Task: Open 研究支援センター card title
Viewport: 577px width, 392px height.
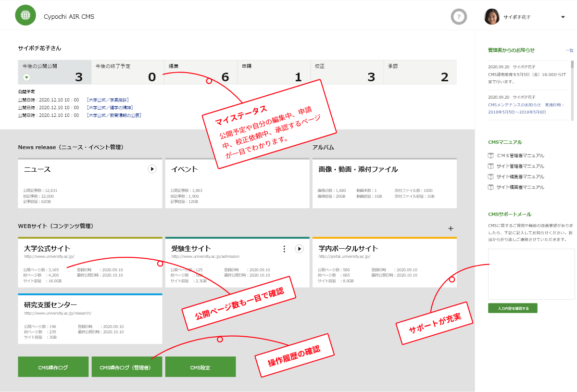Action: coord(50,305)
